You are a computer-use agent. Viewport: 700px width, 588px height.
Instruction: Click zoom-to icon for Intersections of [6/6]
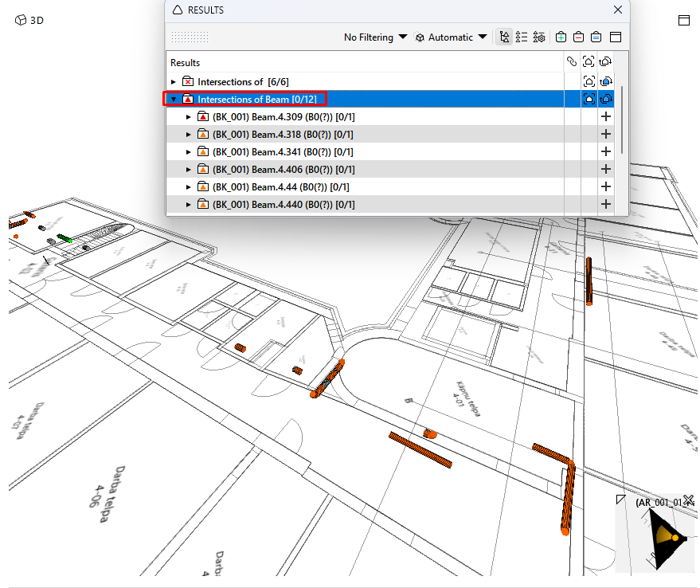pos(589,81)
